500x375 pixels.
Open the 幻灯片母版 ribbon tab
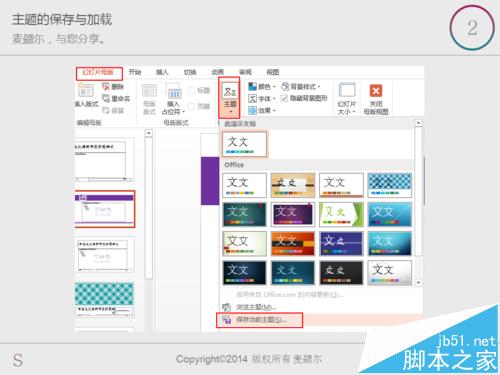pyautogui.click(x=99, y=73)
